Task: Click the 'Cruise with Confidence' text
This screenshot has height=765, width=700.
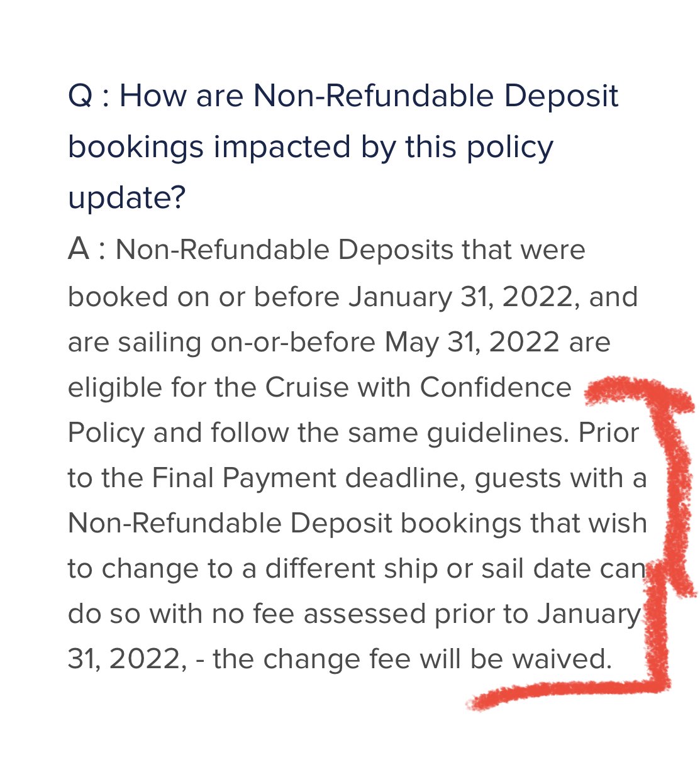Action: click(x=418, y=387)
